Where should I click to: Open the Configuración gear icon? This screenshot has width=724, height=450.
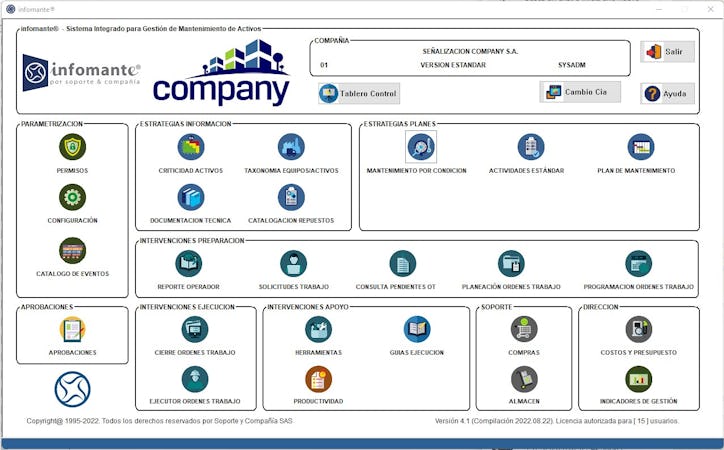point(72,197)
